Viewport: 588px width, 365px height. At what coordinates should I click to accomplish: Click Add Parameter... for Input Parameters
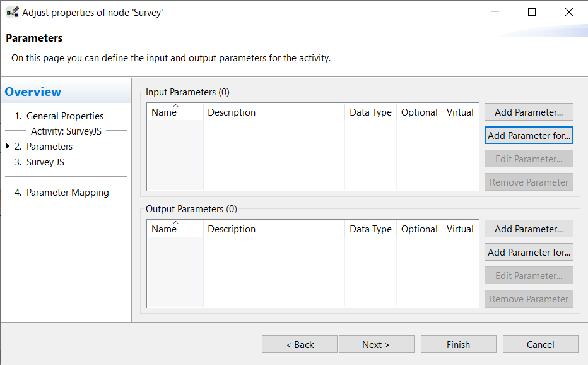tap(529, 112)
